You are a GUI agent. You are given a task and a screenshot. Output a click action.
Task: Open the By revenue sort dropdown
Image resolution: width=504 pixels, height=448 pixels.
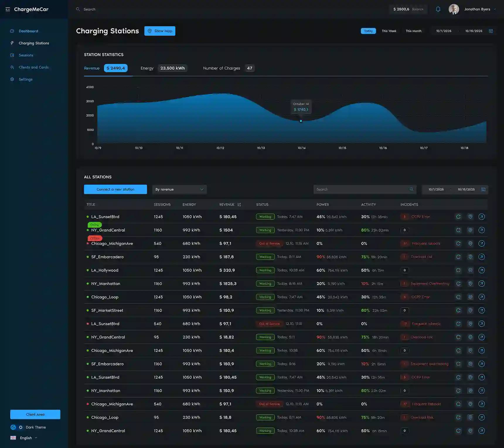pos(179,189)
